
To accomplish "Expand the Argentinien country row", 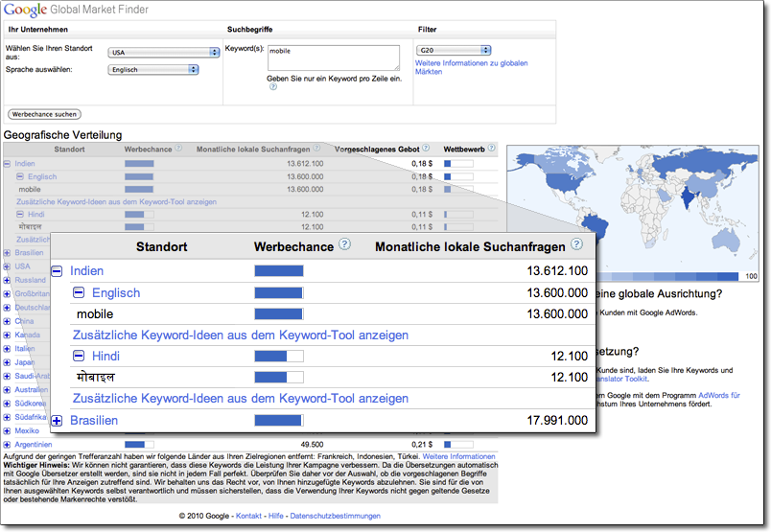I will [7, 445].
